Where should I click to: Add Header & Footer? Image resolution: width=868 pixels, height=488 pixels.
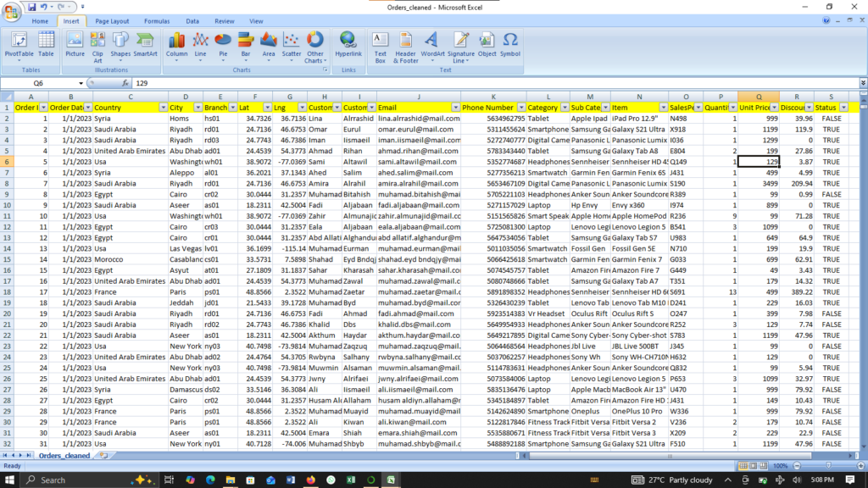[x=405, y=47]
